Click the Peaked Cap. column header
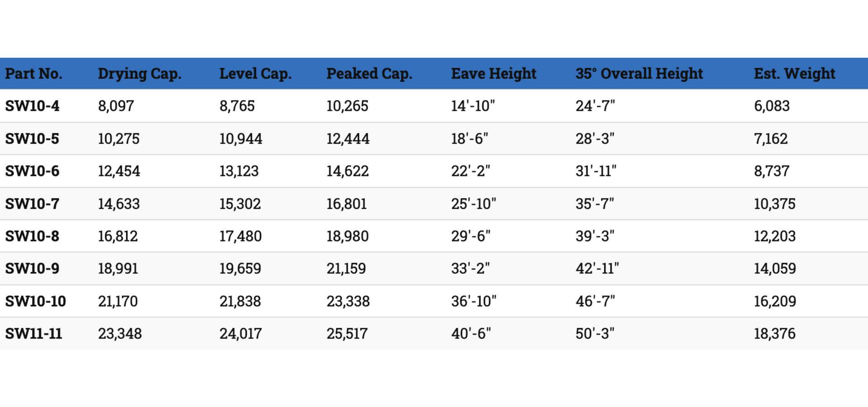 369,74
